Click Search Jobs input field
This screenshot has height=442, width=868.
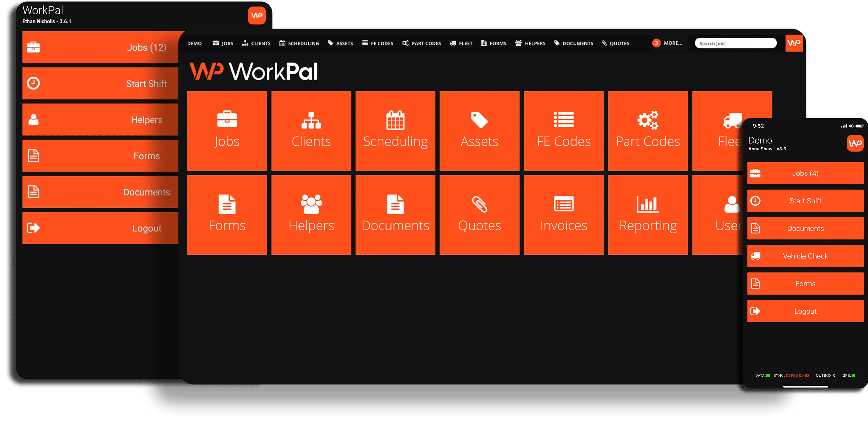(x=733, y=43)
